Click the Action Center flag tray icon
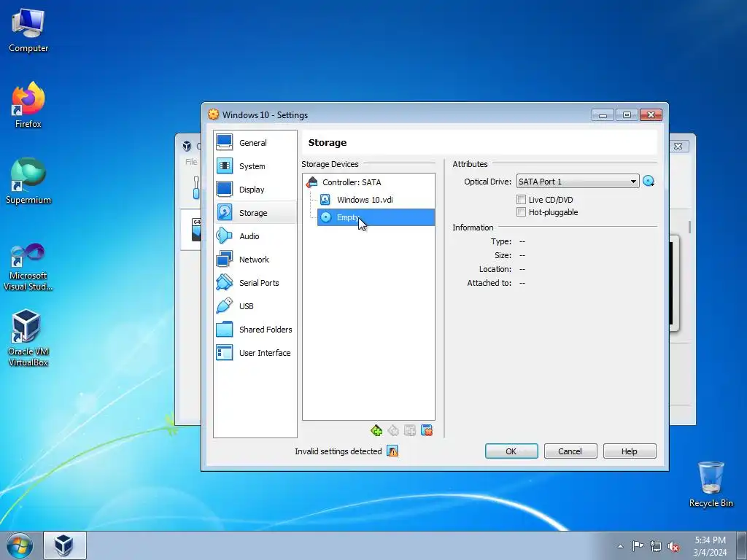Image resolution: width=747 pixels, height=560 pixels. pyautogui.click(x=638, y=545)
